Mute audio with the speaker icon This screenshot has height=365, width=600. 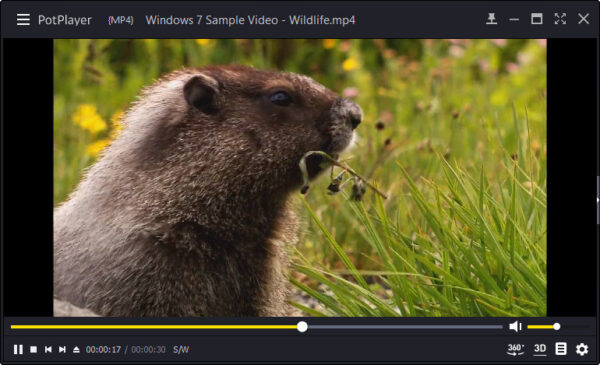click(x=515, y=326)
